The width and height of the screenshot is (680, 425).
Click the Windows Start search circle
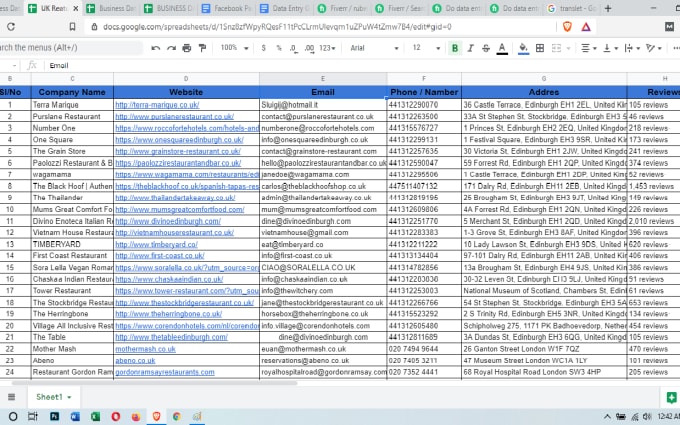click(x=13, y=417)
